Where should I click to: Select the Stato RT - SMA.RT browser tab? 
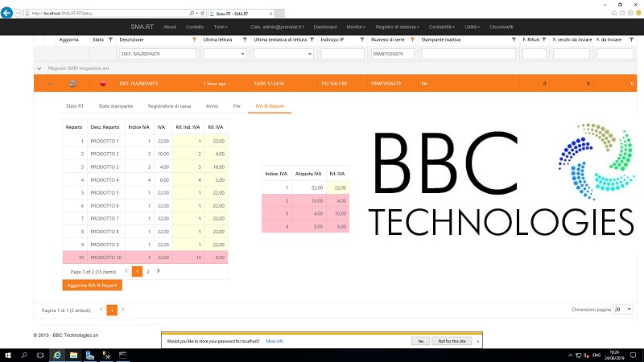pos(242,14)
